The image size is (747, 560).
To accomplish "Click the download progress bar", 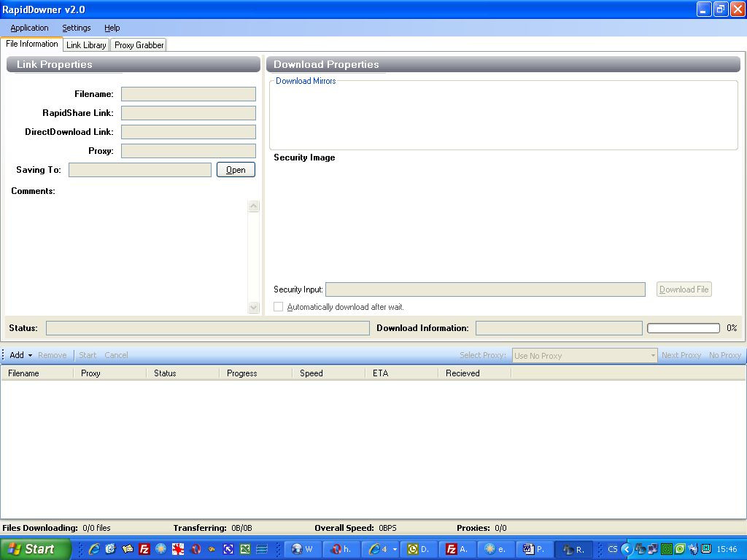I will click(683, 328).
